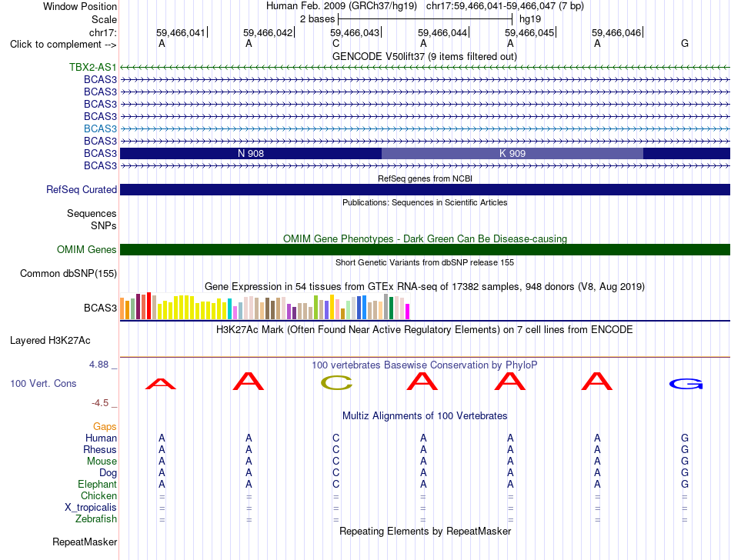731x560 pixels.
Task: Select the Rhesus alignment row label
Action: (x=100, y=449)
